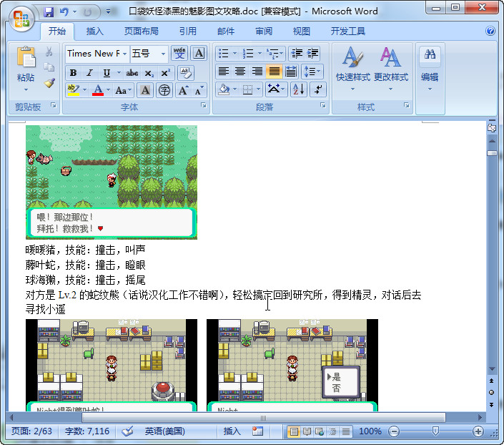This screenshot has width=504, height=445.
Task: Open the font size 五号 dropdown
Action: 163,54
